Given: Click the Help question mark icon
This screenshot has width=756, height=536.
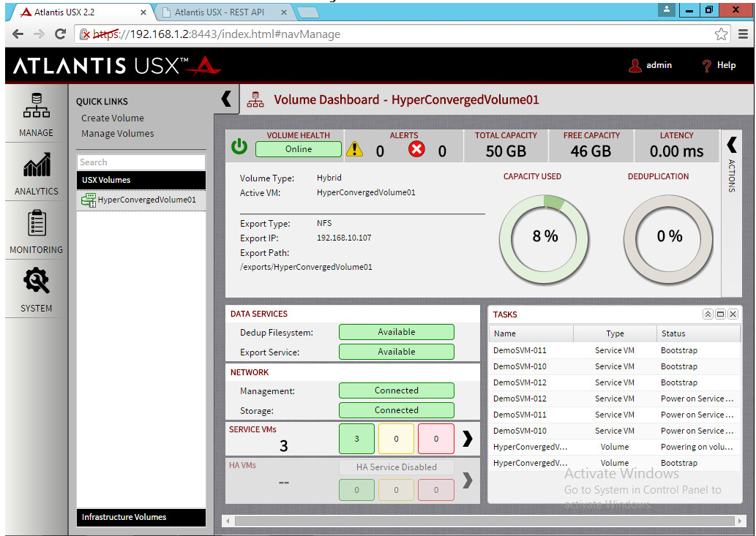Looking at the screenshot, I should [x=707, y=66].
